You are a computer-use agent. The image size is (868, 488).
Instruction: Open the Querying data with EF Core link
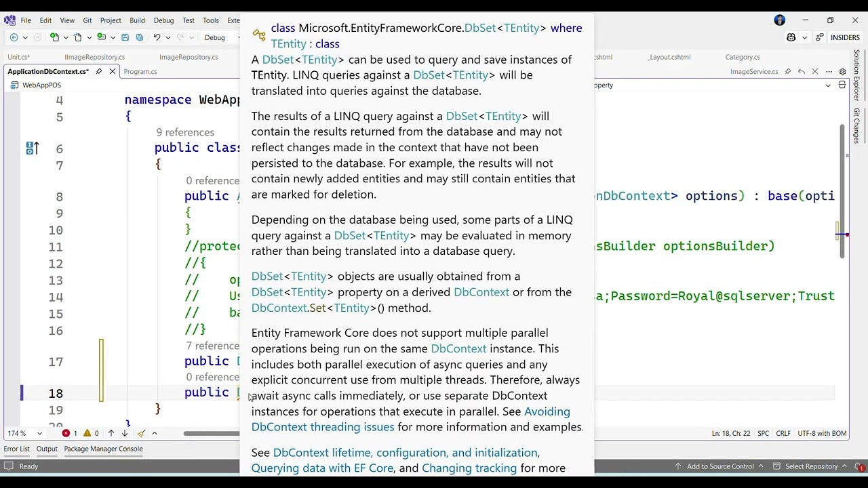pyautogui.click(x=322, y=468)
